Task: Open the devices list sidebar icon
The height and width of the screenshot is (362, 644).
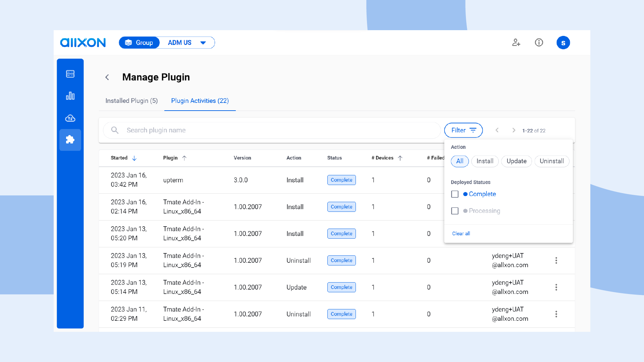Action: [x=70, y=74]
